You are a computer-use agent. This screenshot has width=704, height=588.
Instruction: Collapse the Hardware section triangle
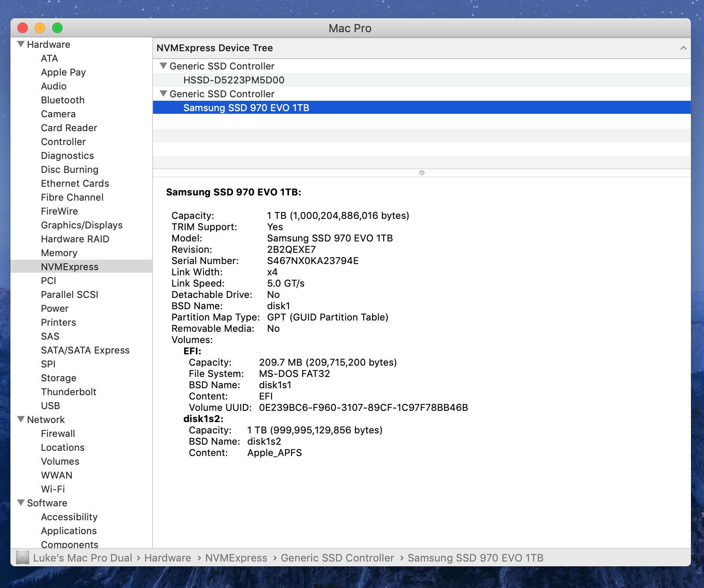(21, 44)
